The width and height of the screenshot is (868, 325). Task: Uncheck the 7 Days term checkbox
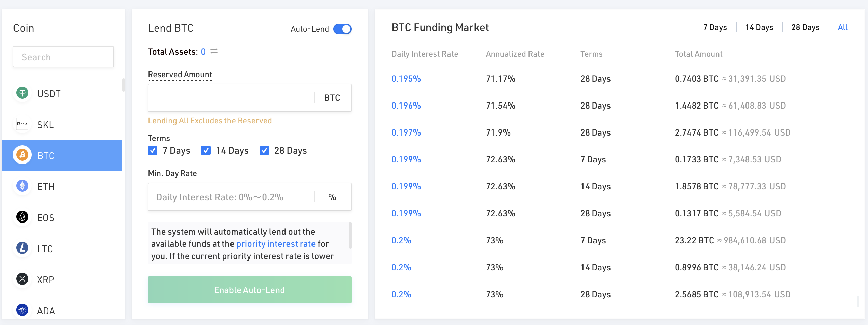[x=153, y=150]
